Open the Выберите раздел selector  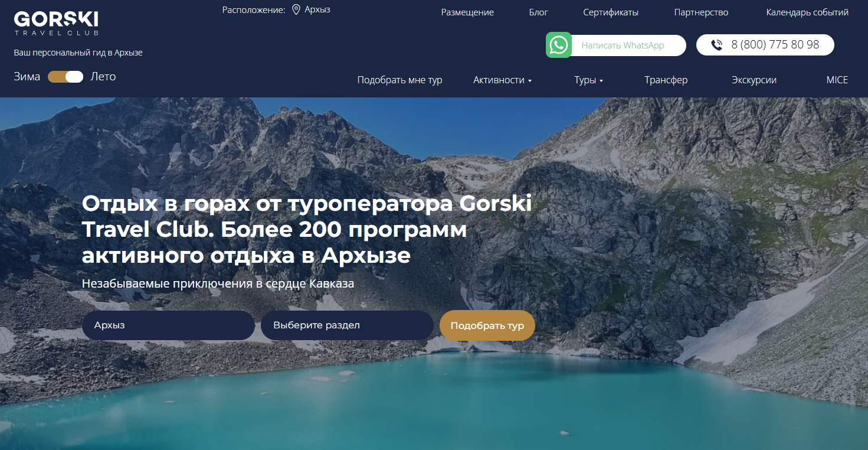click(x=347, y=325)
